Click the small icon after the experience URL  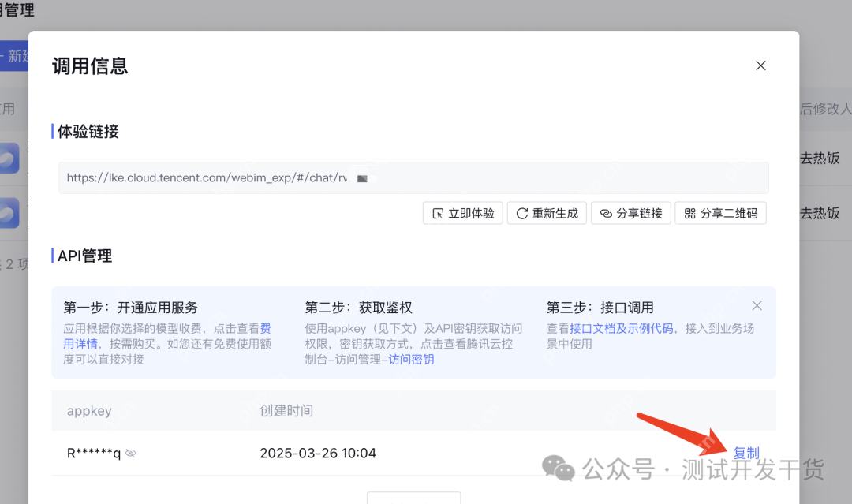[362, 177]
